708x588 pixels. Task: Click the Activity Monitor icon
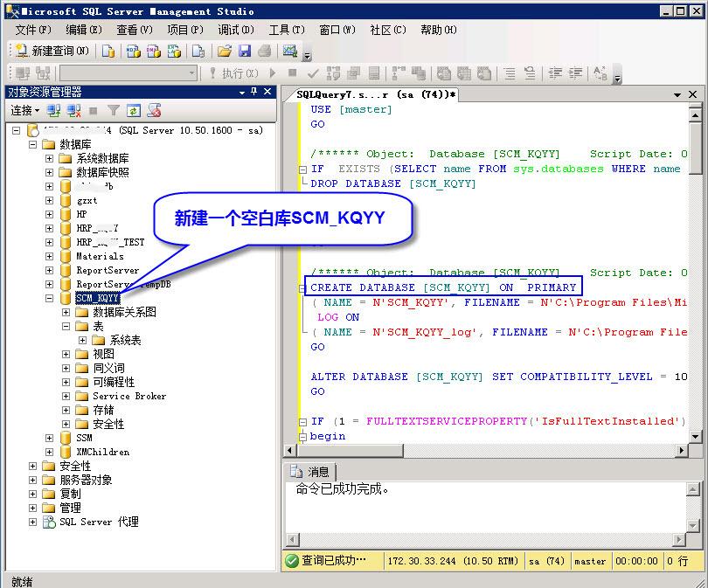click(x=289, y=51)
